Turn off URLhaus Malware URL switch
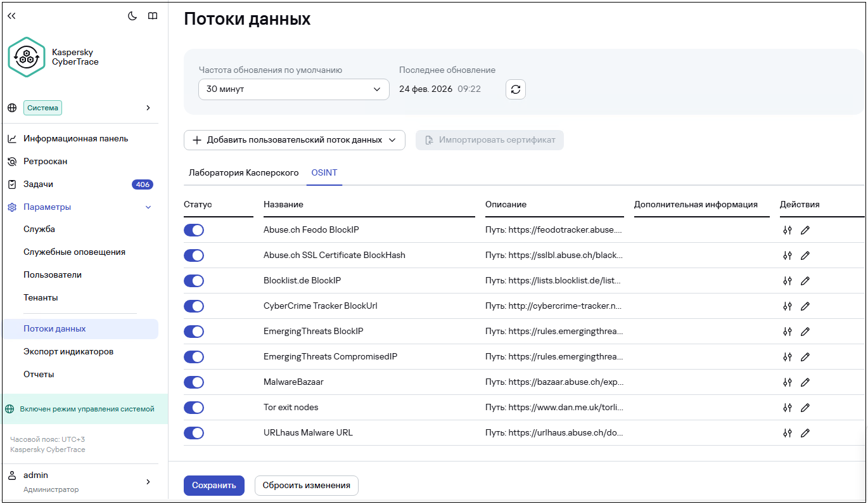868x504 pixels. (x=194, y=433)
